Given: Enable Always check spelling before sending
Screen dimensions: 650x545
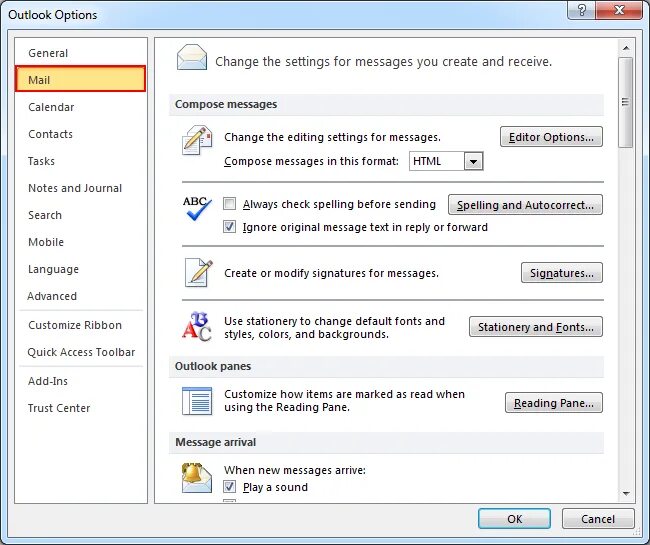Looking at the screenshot, I should point(229,203).
